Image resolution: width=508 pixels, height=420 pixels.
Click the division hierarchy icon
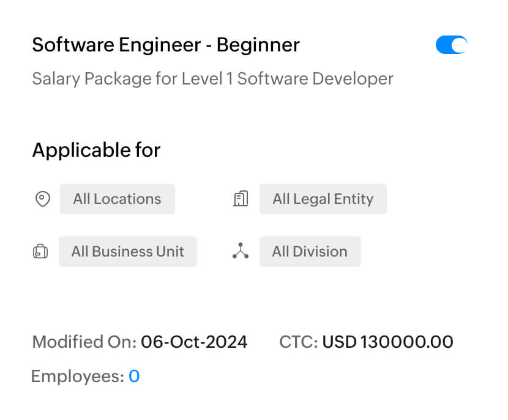point(241,251)
